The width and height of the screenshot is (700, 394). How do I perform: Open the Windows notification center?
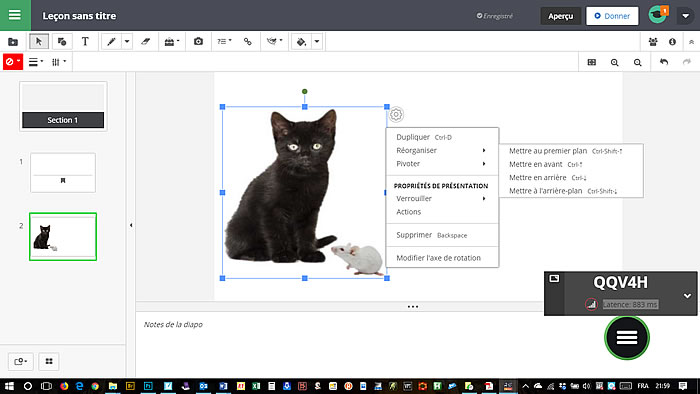[x=683, y=386]
